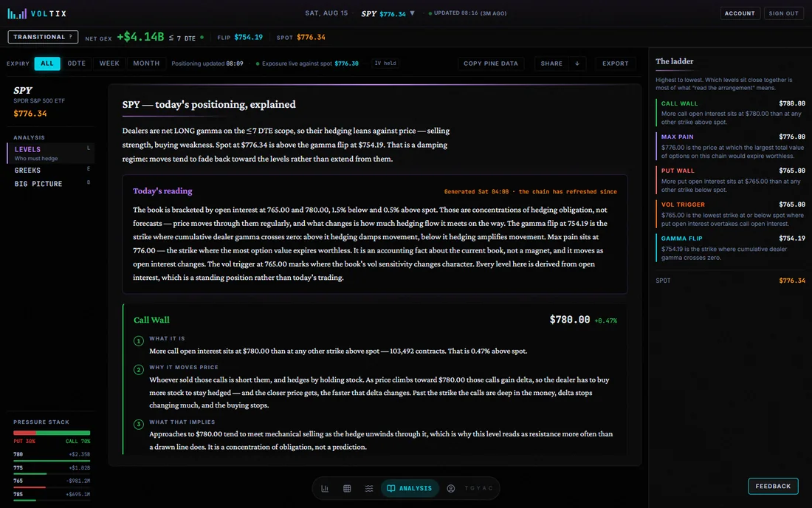812x508 pixels.
Task: Click the Sign Out button
Action: [783, 13]
